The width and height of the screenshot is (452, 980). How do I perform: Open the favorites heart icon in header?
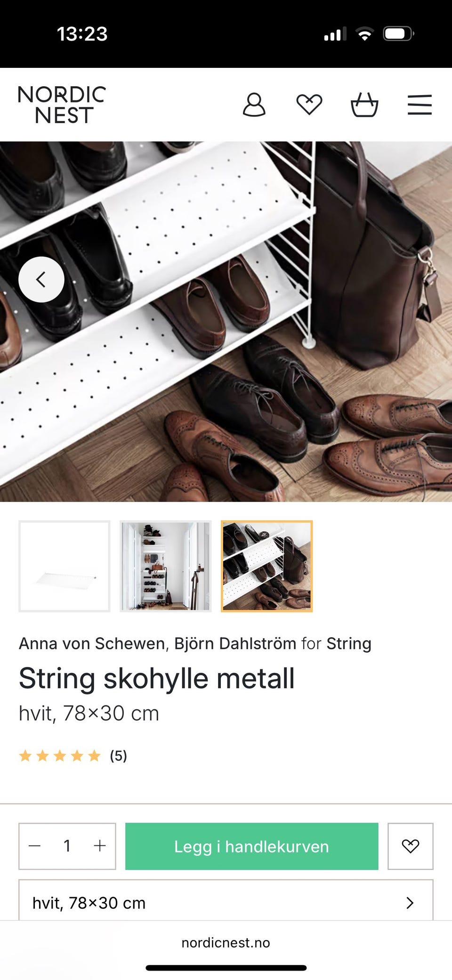(x=309, y=105)
